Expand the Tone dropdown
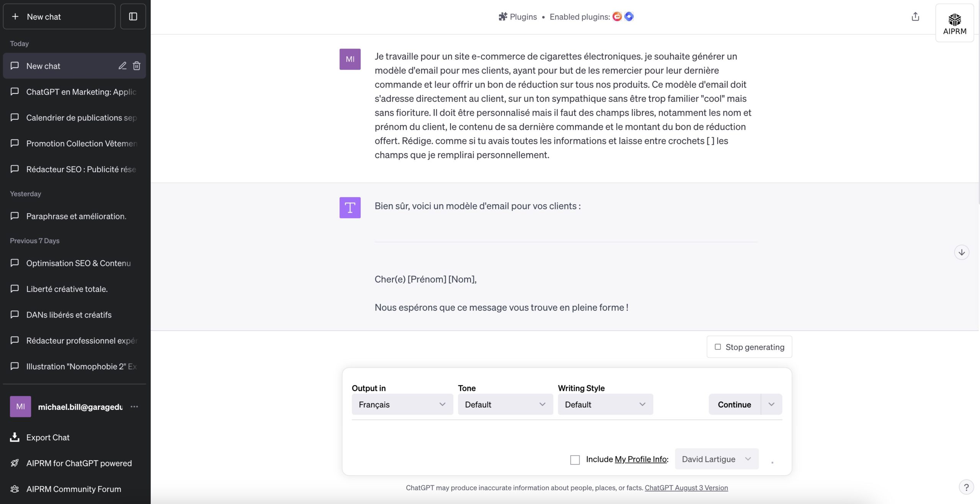 click(505, 404)
